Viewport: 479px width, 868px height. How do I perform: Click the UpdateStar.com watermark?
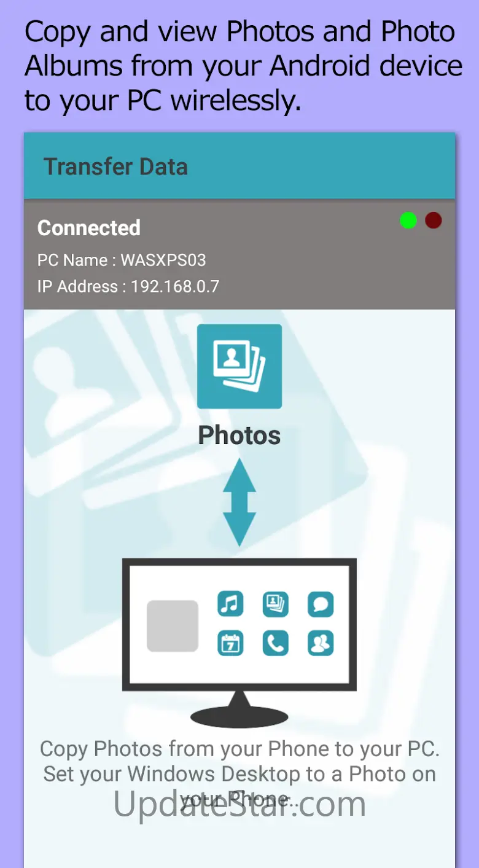pyautogui.click(x=240, y=803)
